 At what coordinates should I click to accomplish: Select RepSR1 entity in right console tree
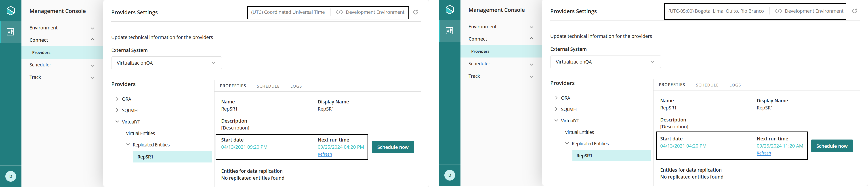click(x=612, y=156)
